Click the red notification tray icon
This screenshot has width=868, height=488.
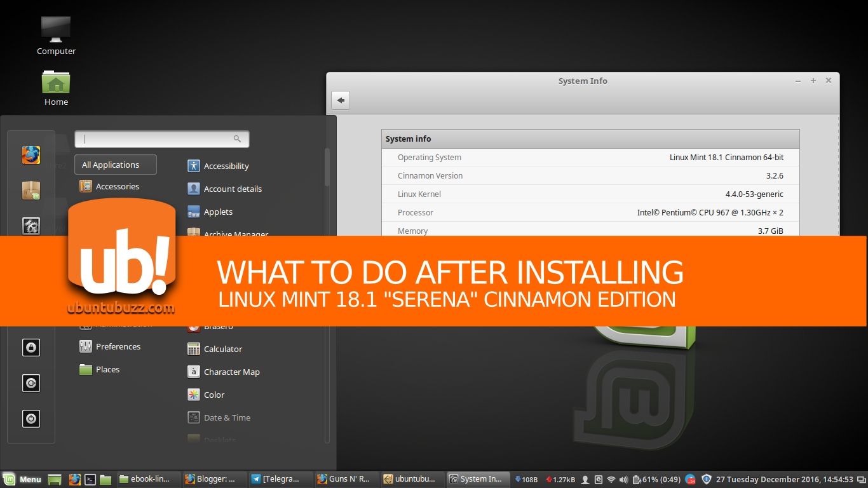691,480
